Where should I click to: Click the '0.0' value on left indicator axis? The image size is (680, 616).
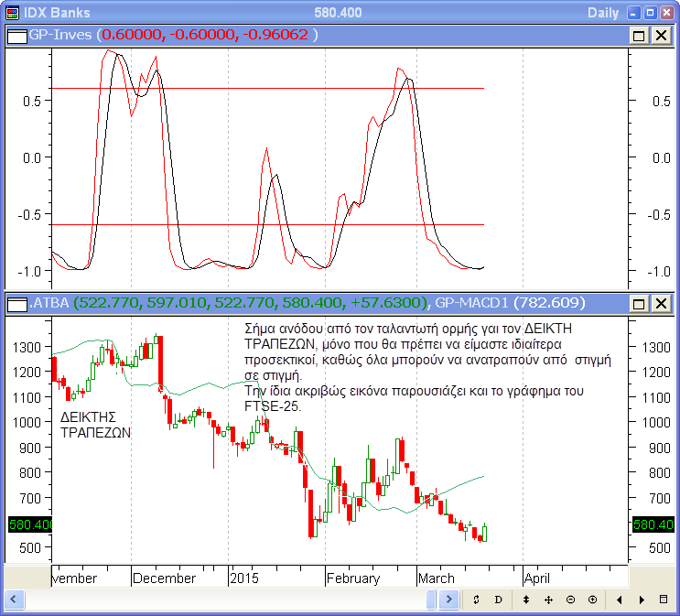point(32,158)
